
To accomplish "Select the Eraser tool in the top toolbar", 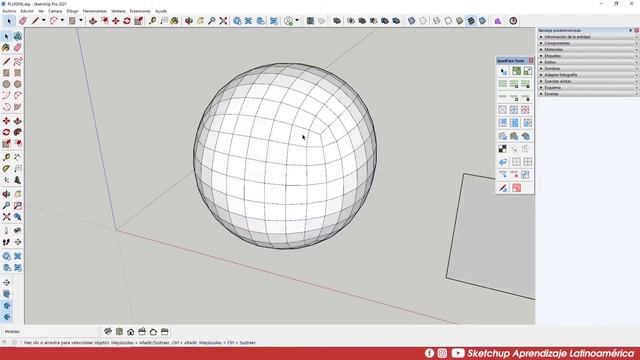I will [x=23, y=21].
